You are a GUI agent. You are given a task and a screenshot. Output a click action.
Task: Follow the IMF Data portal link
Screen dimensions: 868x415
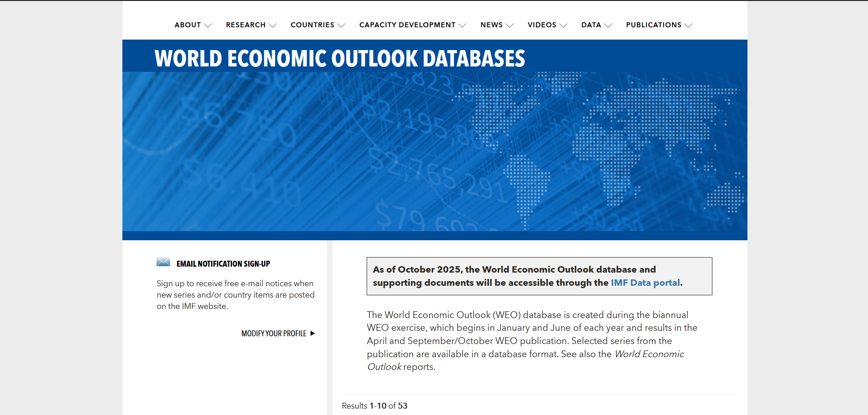[x=645, y=283]
